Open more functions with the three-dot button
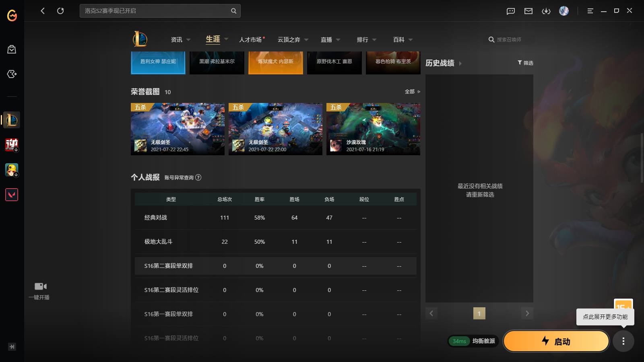 tap(623, 341)
